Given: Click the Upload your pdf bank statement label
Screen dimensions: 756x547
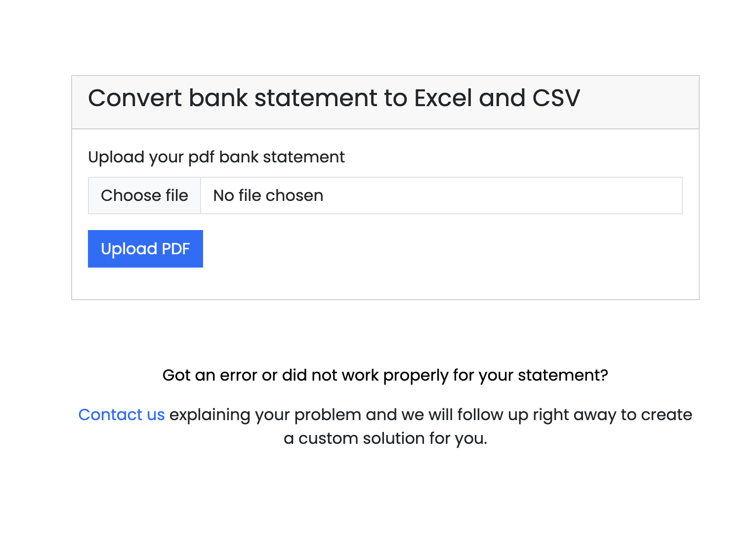Looking at the screenshot, I should click(216, 157).
